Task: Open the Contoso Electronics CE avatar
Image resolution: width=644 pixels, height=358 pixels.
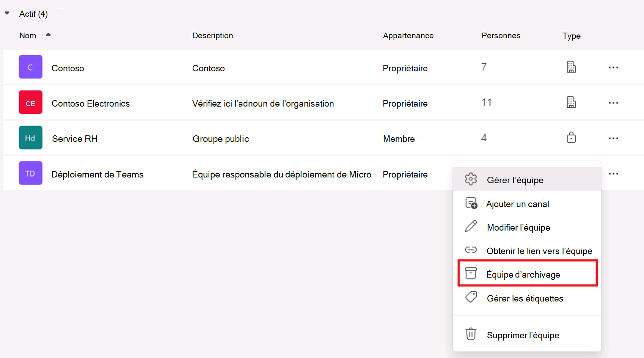Action: click(x=30, y=102)
